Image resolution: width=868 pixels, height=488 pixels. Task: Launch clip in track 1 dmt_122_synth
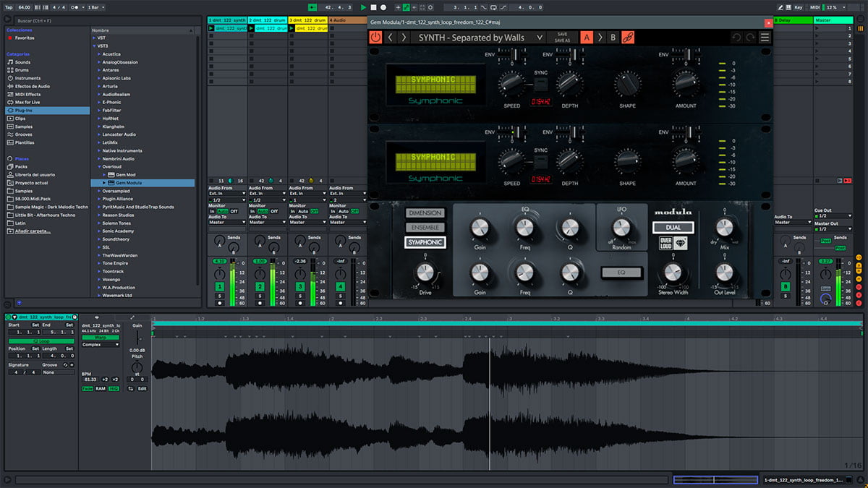click(x=211, y=28)
